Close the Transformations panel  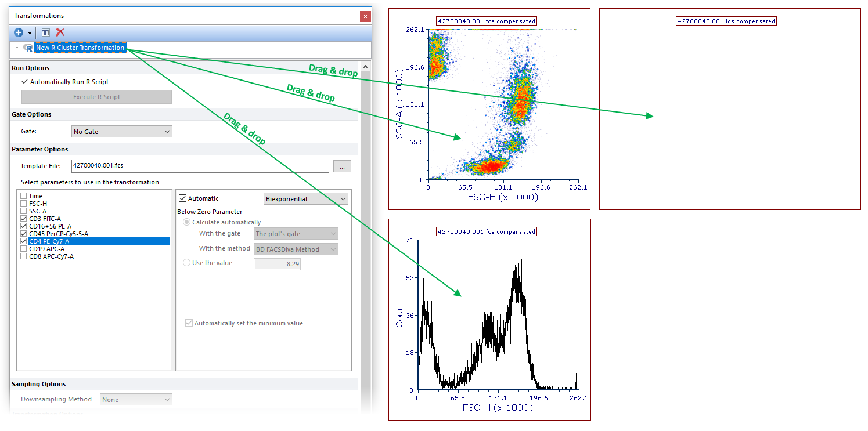[365, 16]
